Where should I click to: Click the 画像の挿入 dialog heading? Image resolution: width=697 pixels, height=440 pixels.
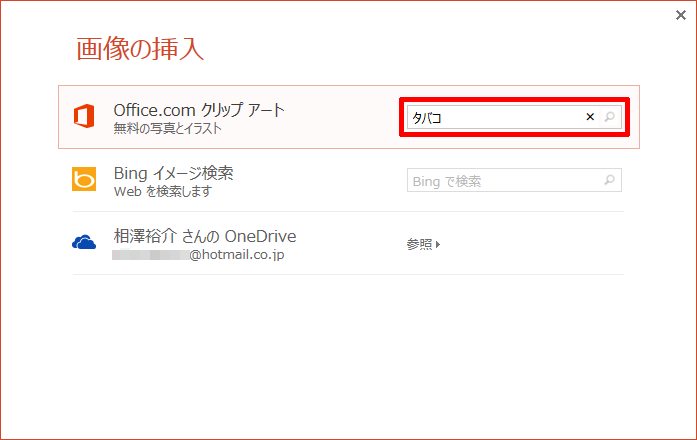pyautogui.click(x=140, y=49)
